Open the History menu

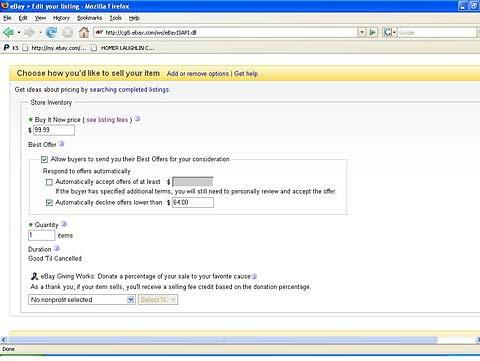(x=61, y=18)
